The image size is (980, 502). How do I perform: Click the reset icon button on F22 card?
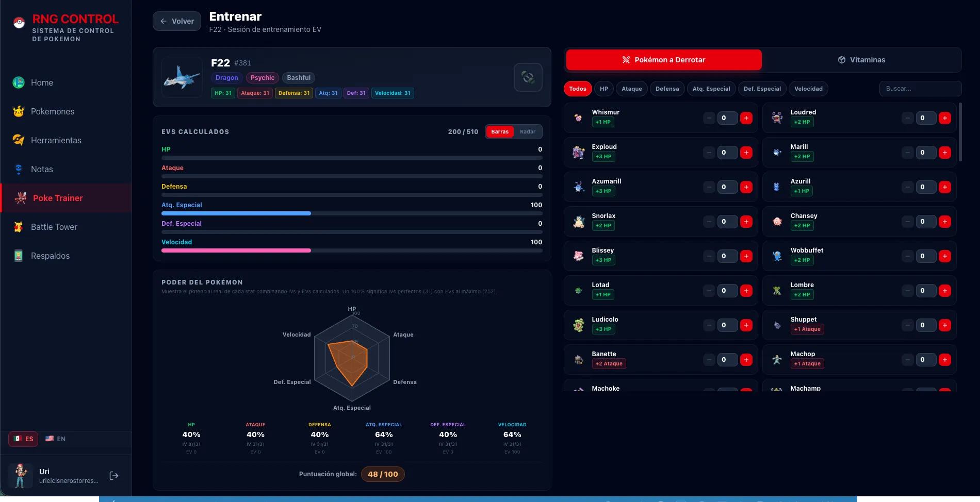pyautogui.click(x=528, y=77)
